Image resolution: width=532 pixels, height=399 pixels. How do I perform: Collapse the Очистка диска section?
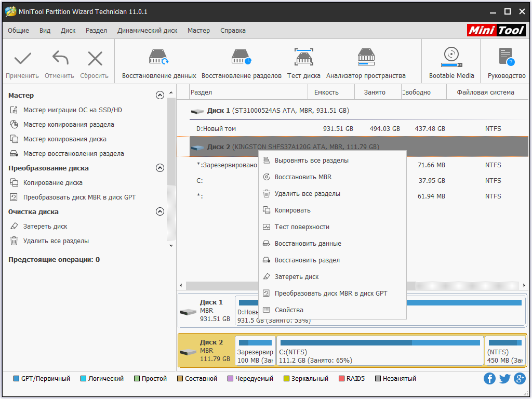click(160, 212)
